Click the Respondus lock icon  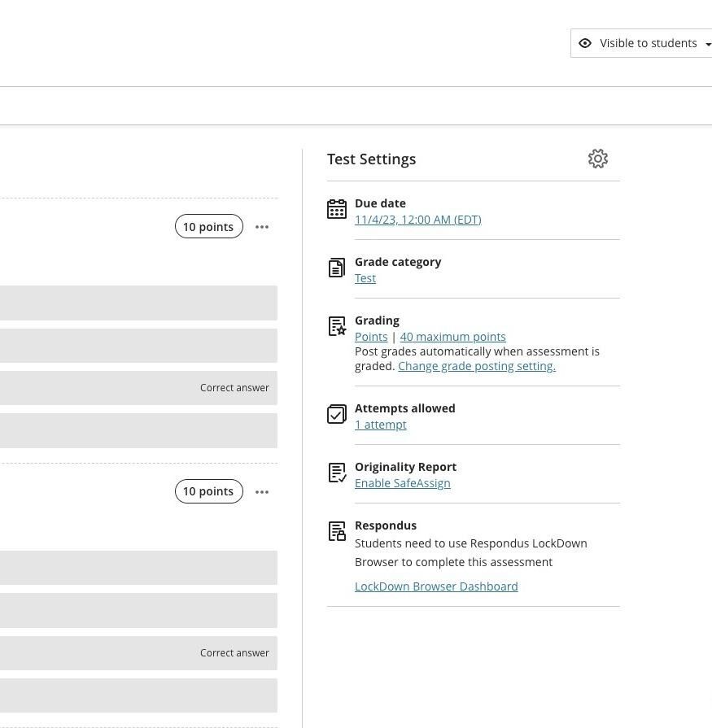click(337, 532)
